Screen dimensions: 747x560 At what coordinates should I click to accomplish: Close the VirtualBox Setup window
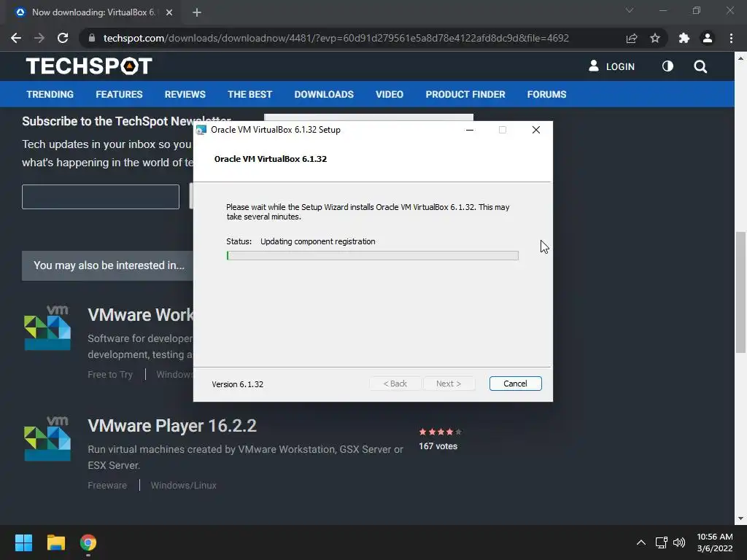536,130
